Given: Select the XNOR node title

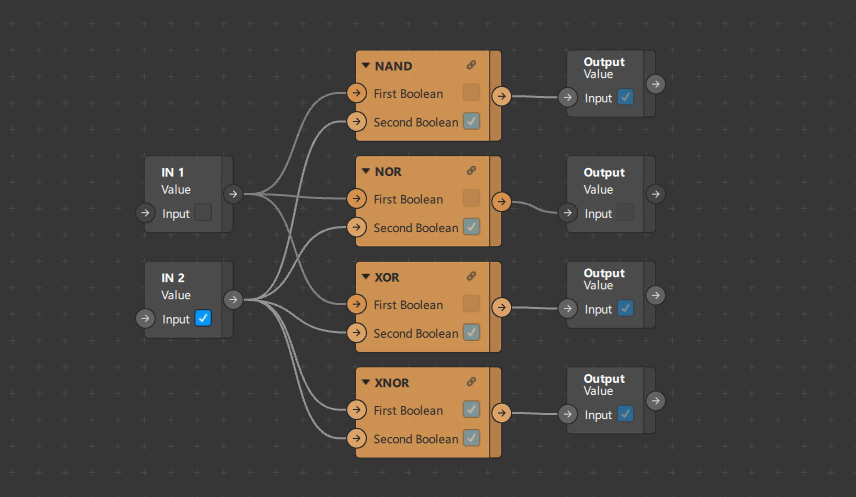Looking at the screenshot, I should 391,383.
